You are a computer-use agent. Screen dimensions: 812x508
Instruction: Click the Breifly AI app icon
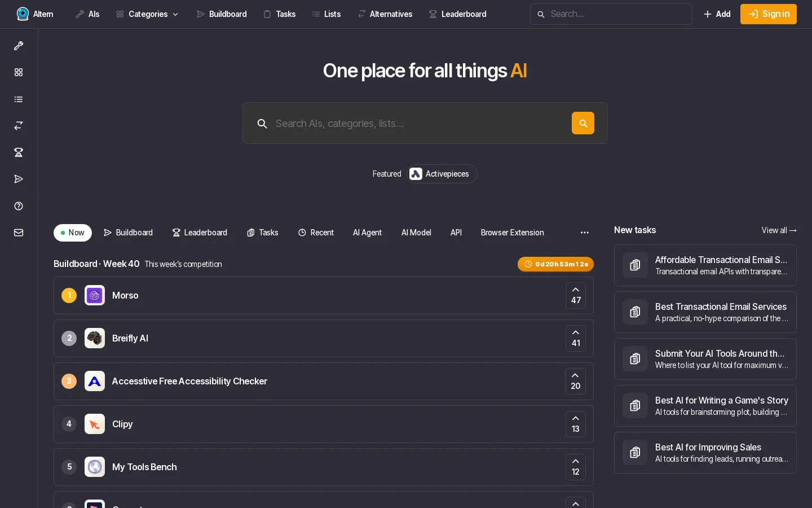tap(95, 338)
